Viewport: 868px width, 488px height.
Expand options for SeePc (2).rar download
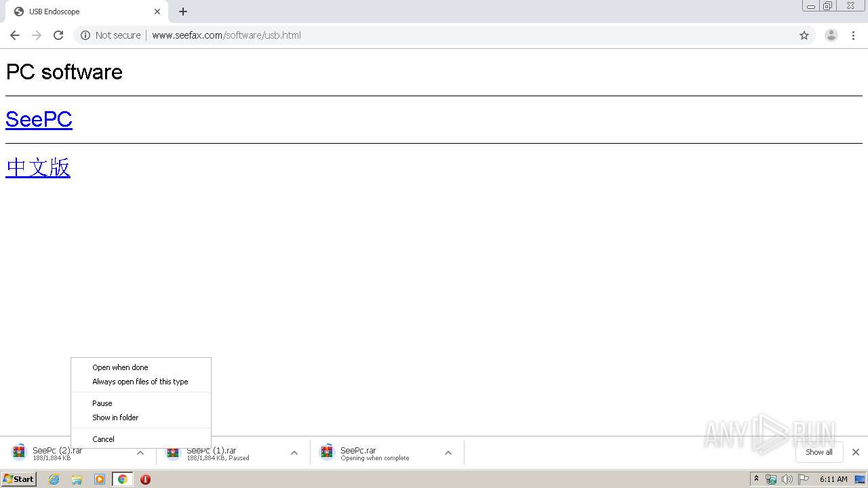coord(140,453)
